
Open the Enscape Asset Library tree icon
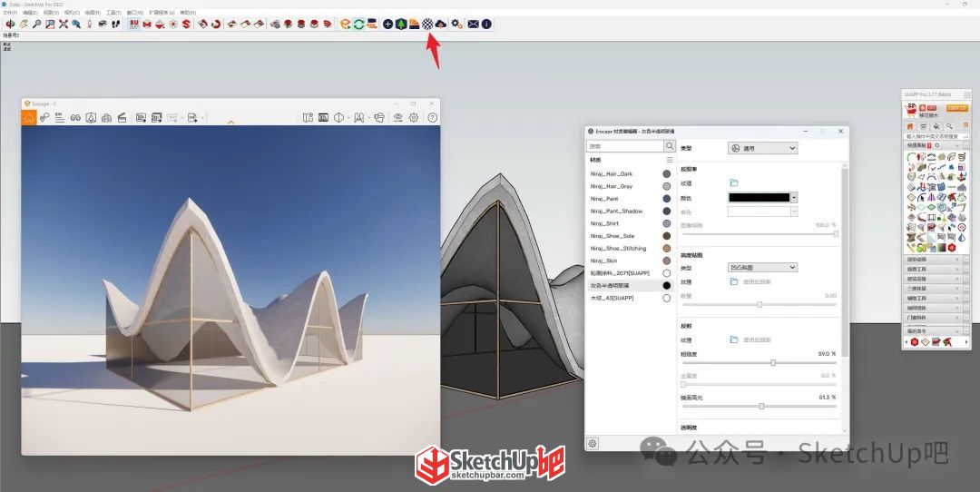401,24
